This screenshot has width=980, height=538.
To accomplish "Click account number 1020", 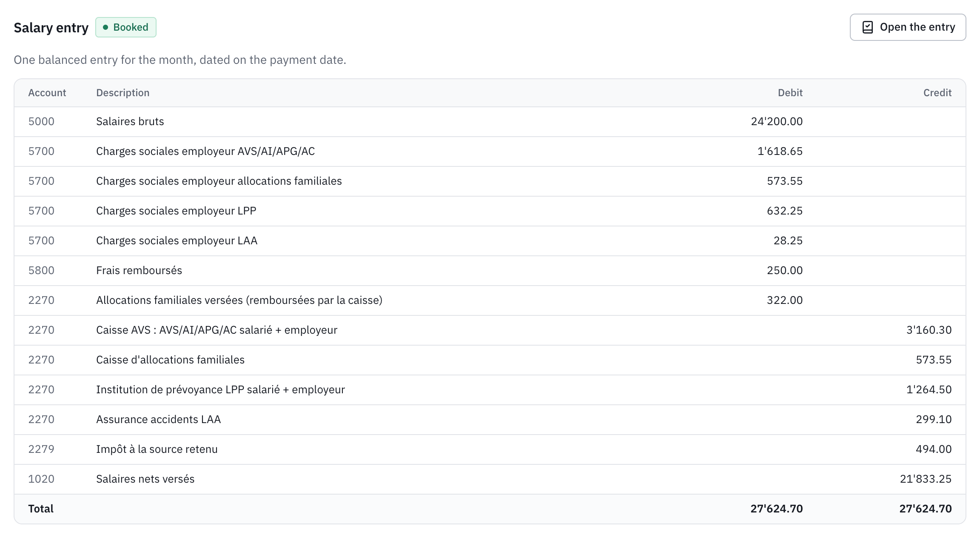I will click(41, 479).
